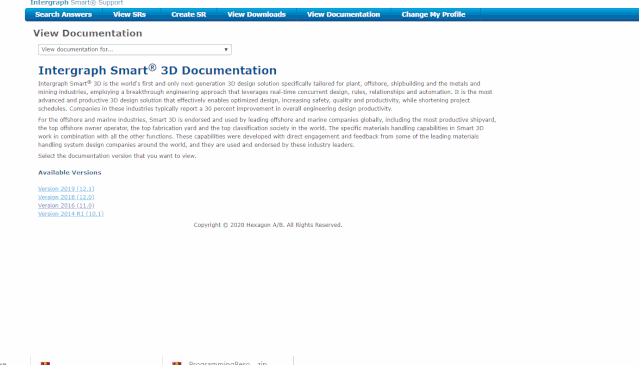Click the 'View Documentation' page heading

click(x=88, y=33)
